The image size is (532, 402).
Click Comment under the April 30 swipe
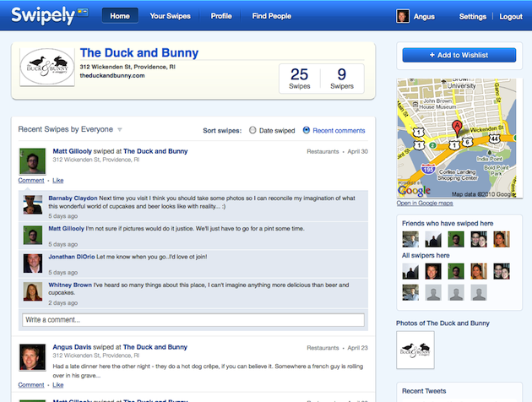31,180
